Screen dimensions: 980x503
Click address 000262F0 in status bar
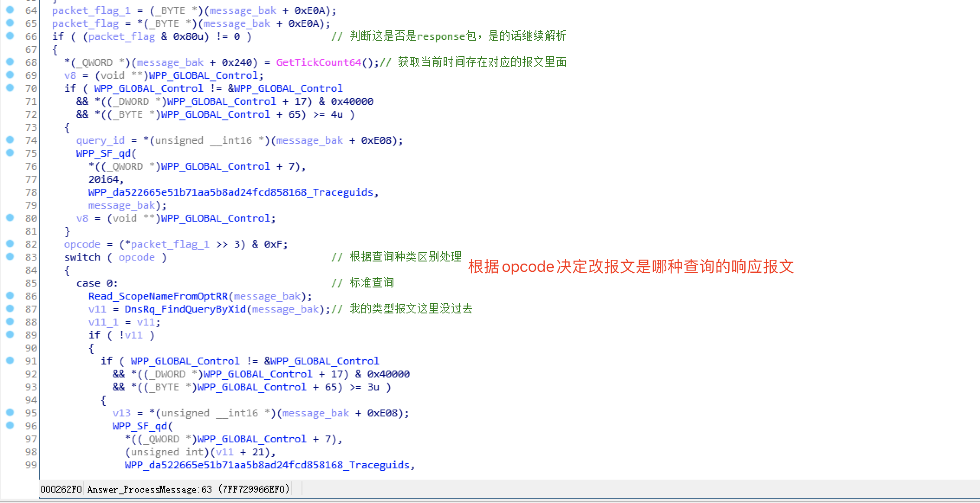click(x=61, y=489)
